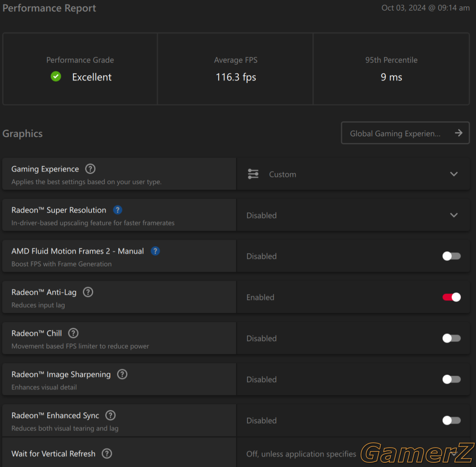Click 'Enhances visual detail' description
This screenshot has height=467, width=476.
44,387
